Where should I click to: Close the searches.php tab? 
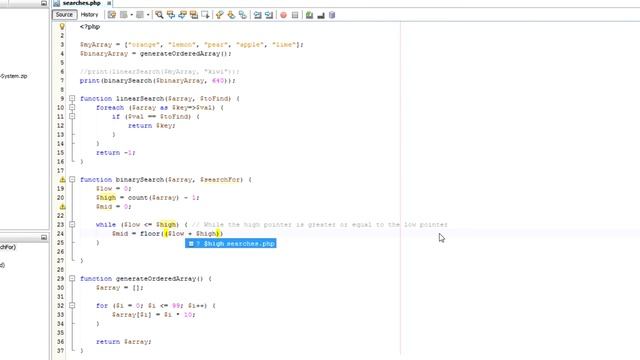coord(109,3)
